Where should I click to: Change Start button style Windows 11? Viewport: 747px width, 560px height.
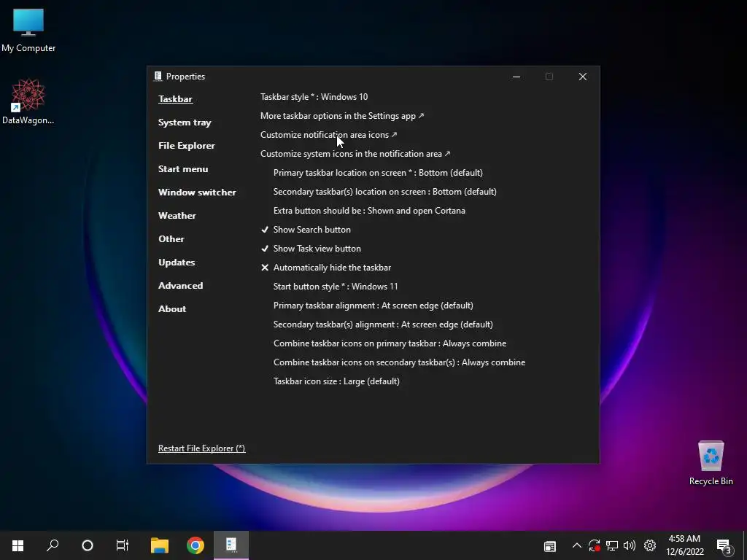point(336,287)
